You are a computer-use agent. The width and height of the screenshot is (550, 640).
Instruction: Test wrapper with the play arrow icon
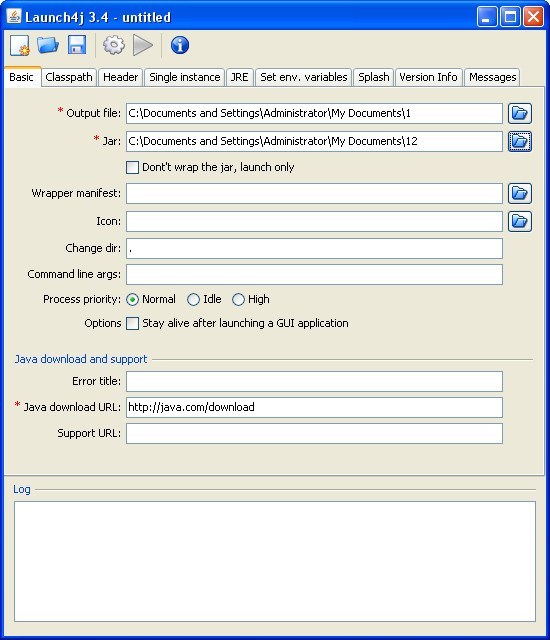coord(143,45)
